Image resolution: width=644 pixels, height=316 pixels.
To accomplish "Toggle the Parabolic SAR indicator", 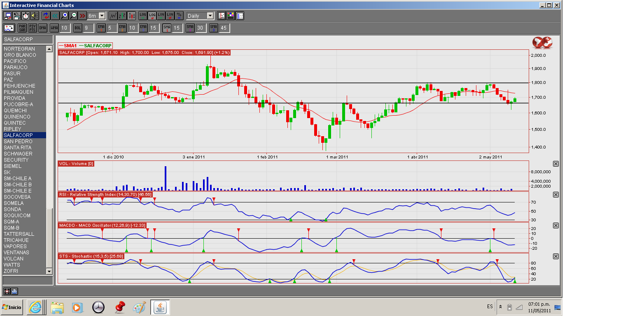I will coord(22,28).
